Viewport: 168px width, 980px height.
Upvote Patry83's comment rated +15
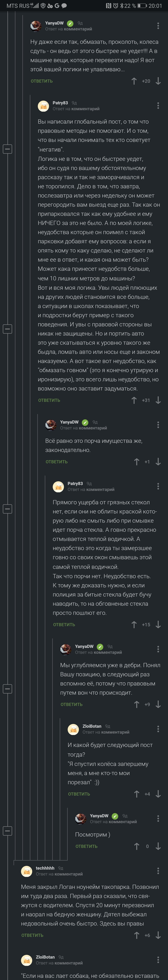coord(134,624)
